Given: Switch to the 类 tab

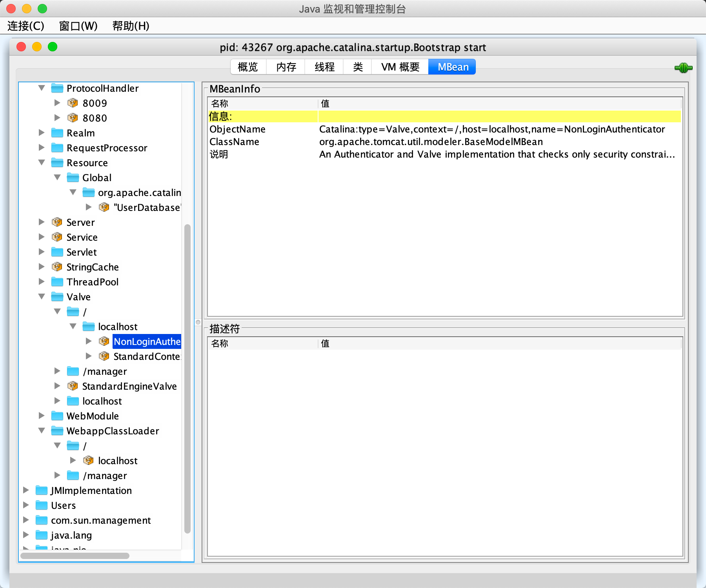Looking at the screenshot, I should point(357,67).
